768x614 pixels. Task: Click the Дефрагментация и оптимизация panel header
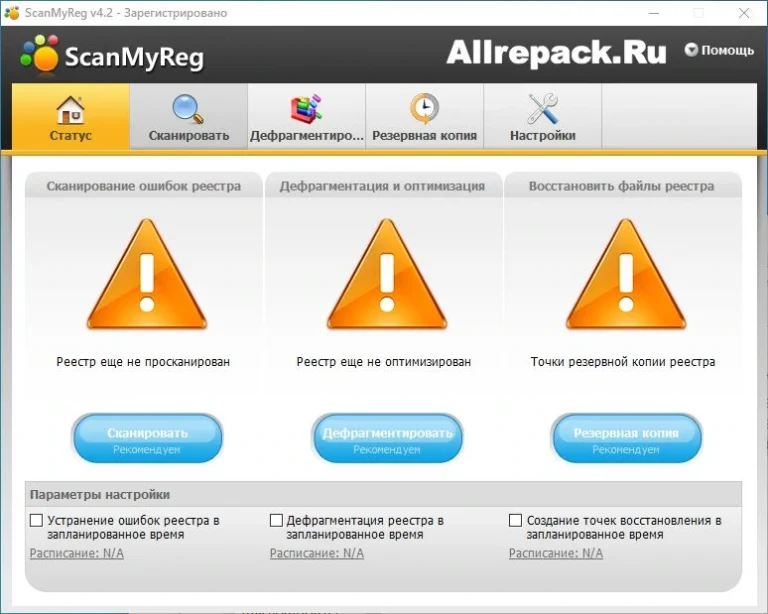click(x=383, y=186)
